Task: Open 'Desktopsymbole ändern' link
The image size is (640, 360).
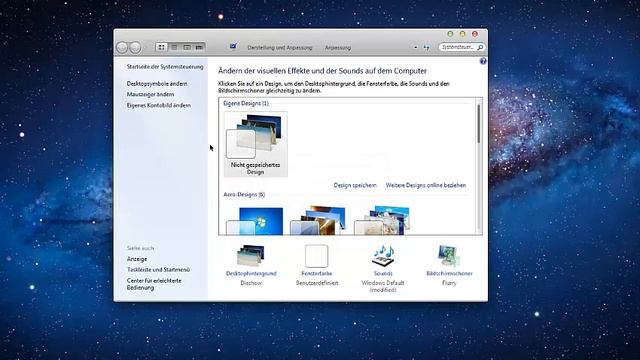Action: pyautogui.click(x=157, y=84)
